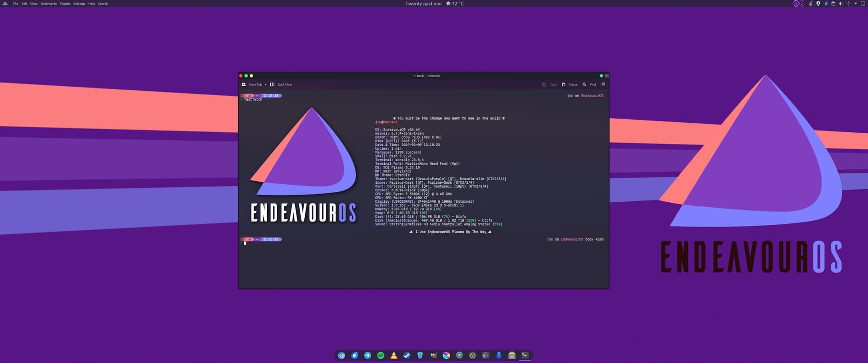
Task: Open the File menu
Action: click(x=15, y=4)
